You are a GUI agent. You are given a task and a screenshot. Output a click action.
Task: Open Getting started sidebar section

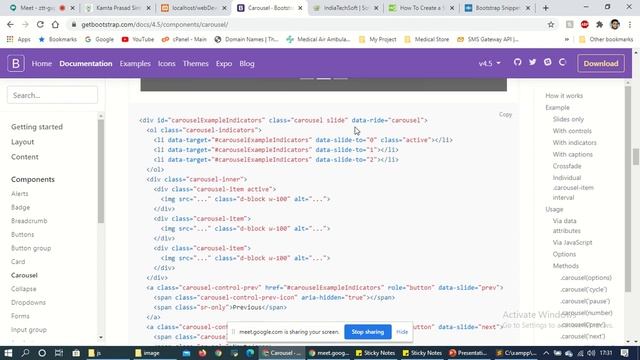click(37, 127)
